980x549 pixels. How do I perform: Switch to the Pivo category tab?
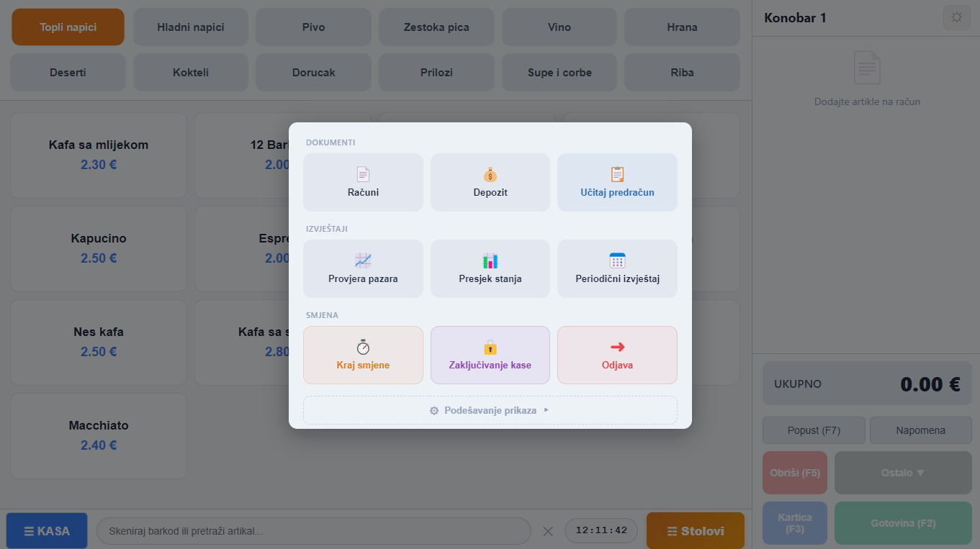(313, 27)
